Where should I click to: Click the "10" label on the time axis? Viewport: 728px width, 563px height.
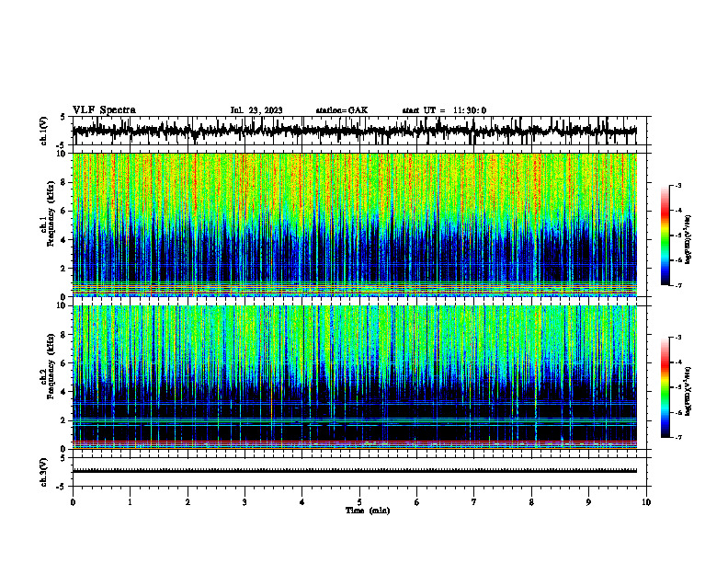[x=646, y=502]
